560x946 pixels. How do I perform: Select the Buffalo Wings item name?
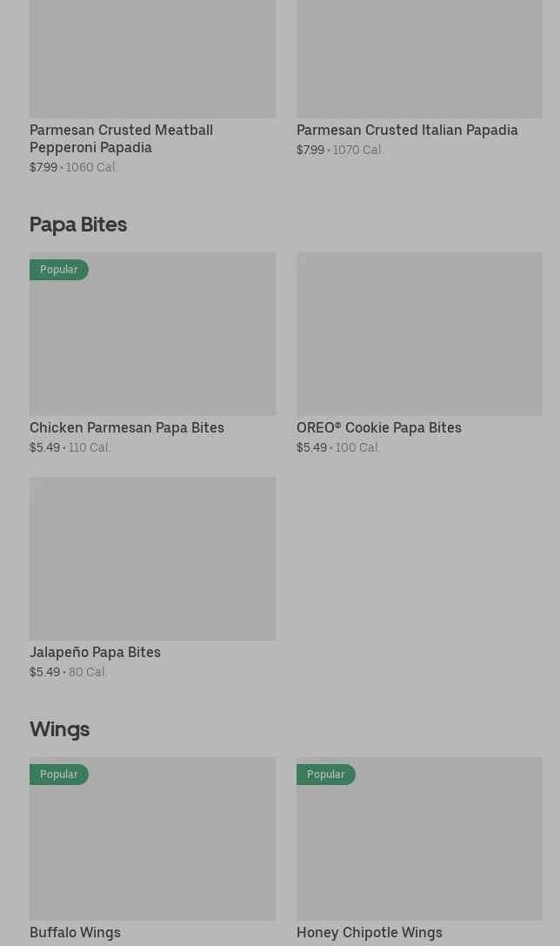75,932
